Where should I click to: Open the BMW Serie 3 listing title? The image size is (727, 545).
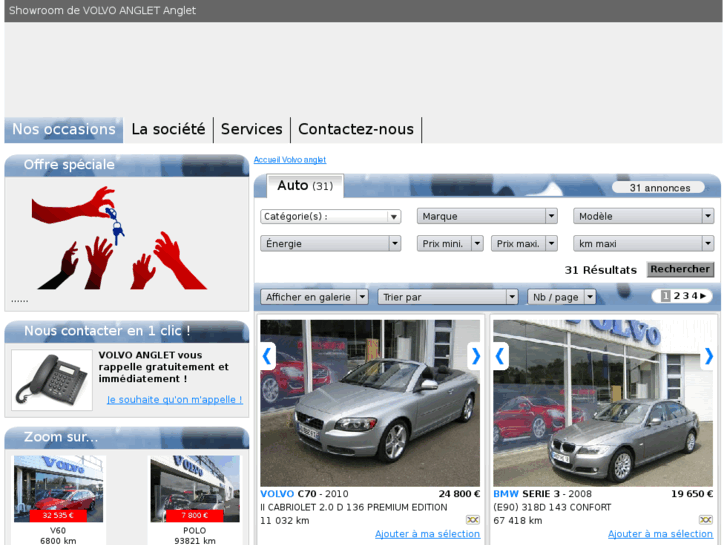point(542,494)
